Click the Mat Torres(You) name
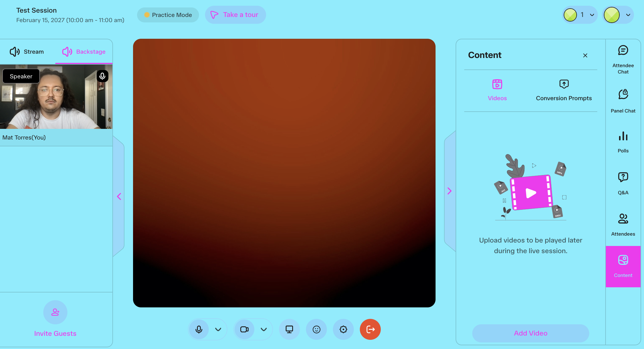The width and height of the screenshot is (644, 349). click(24, 137)
